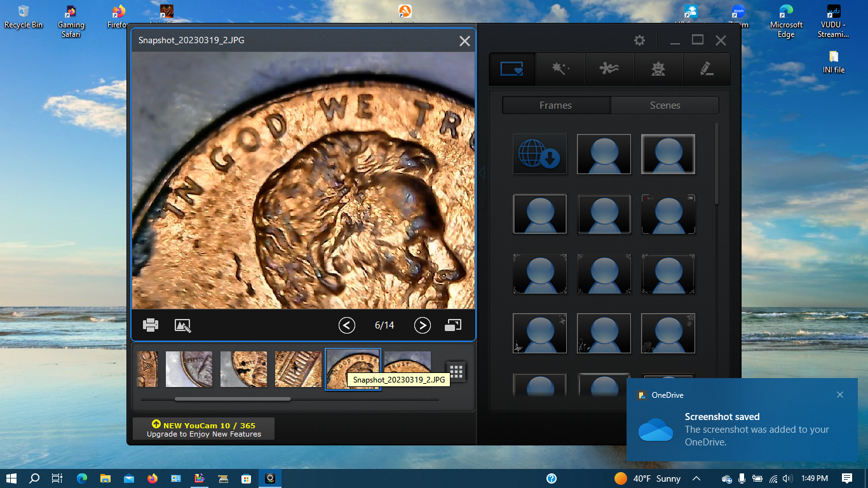Open the magic wand effects tab
This screenshot has height=488, width=868.
tap(560, 69)
